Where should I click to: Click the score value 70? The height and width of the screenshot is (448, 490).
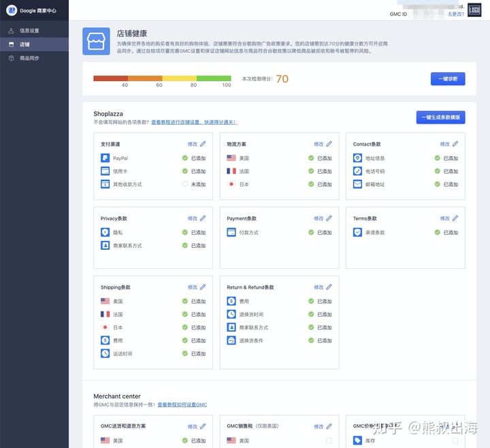click(282, 79)
